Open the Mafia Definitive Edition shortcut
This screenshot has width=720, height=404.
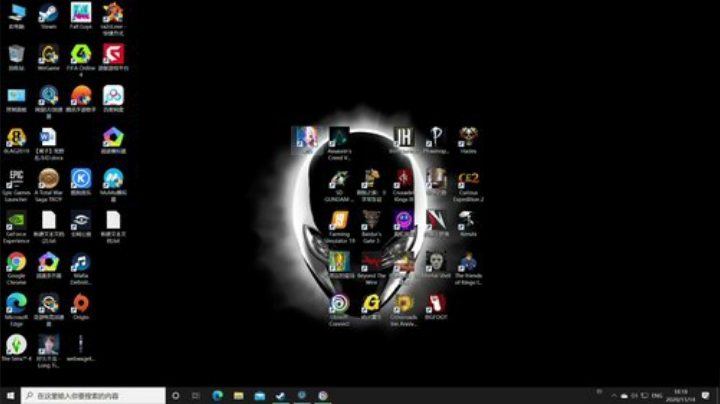click(81, 269)
